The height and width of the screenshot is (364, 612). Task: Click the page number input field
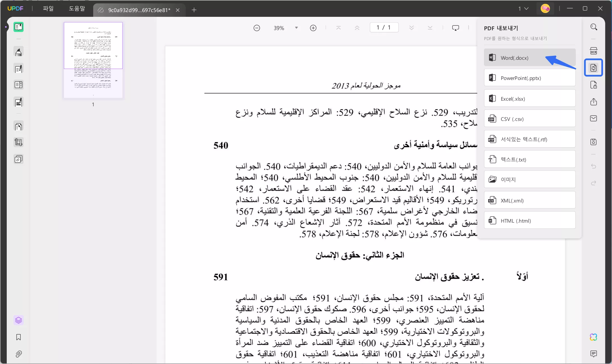(x=384, y=27)
